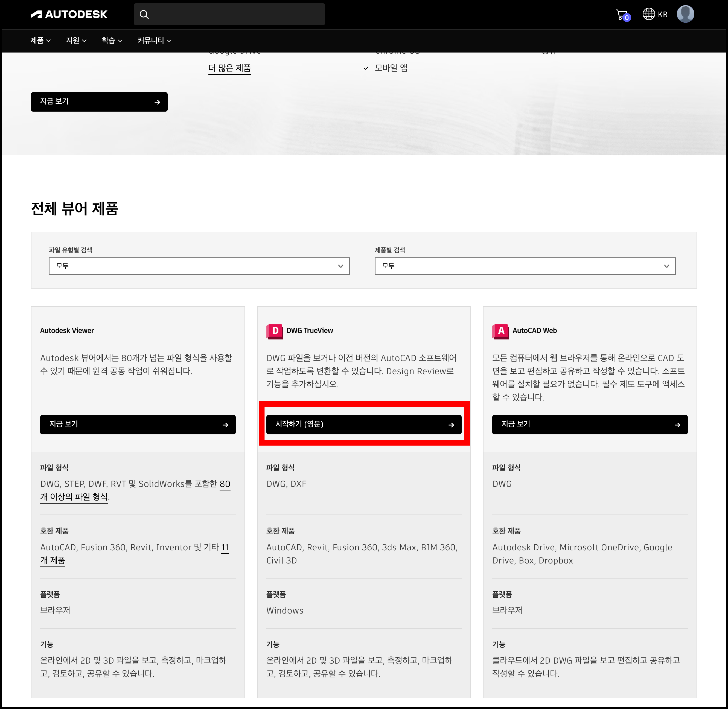The image size is (728, 709).
Task: Click the AutoCAD Web product icon
Action: (500, 331)
